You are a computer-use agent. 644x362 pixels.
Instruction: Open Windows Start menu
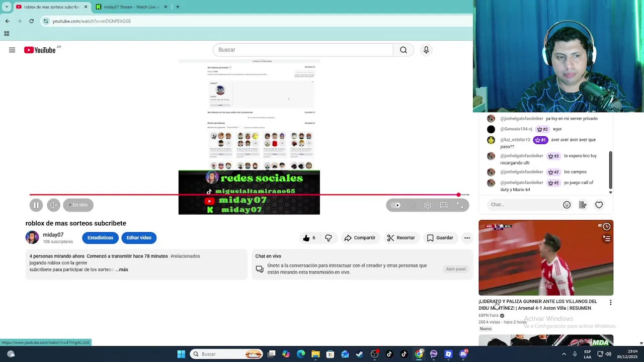[181, 354]
